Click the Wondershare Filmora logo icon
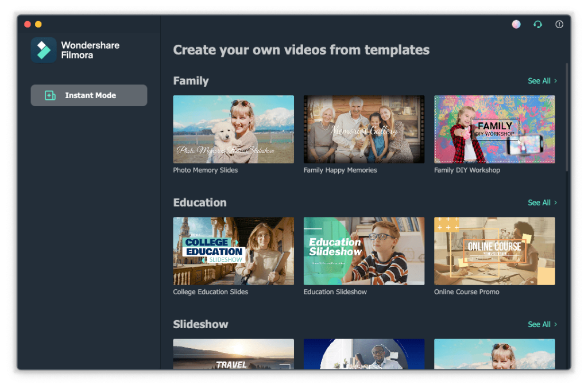 coord(44,50)
